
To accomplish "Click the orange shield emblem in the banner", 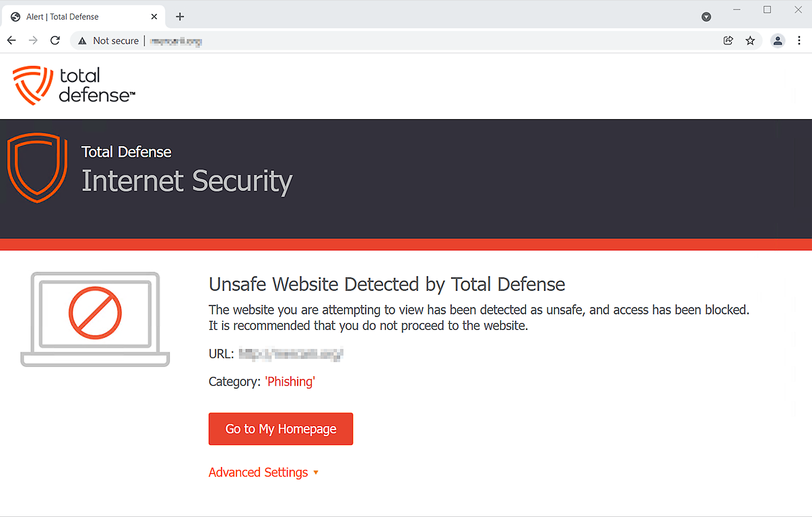I will pyautogui.click(x=37, y=168).
